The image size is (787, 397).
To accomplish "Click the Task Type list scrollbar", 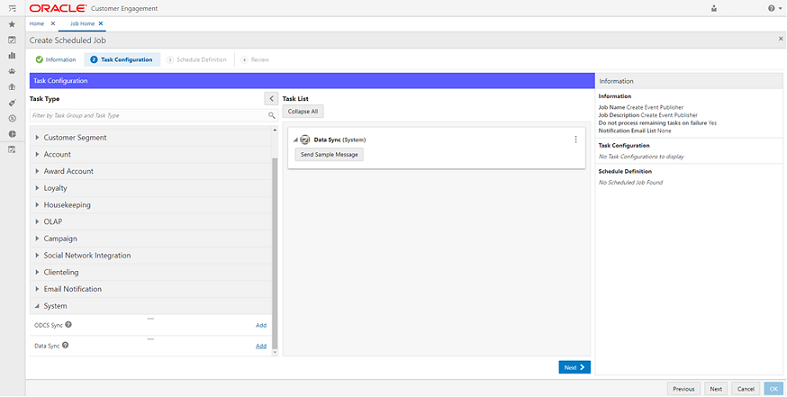I will pos(275,241).
